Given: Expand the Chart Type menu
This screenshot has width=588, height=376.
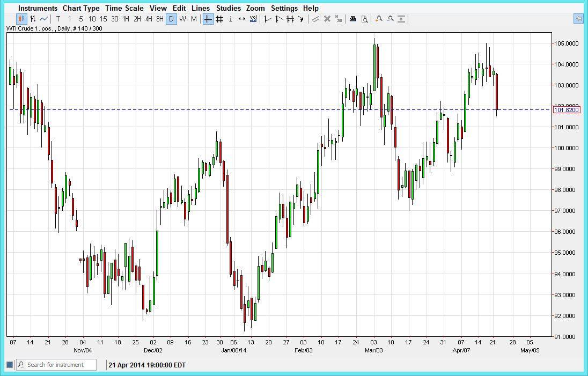Looking at the screenshot, I should (81, 8).
